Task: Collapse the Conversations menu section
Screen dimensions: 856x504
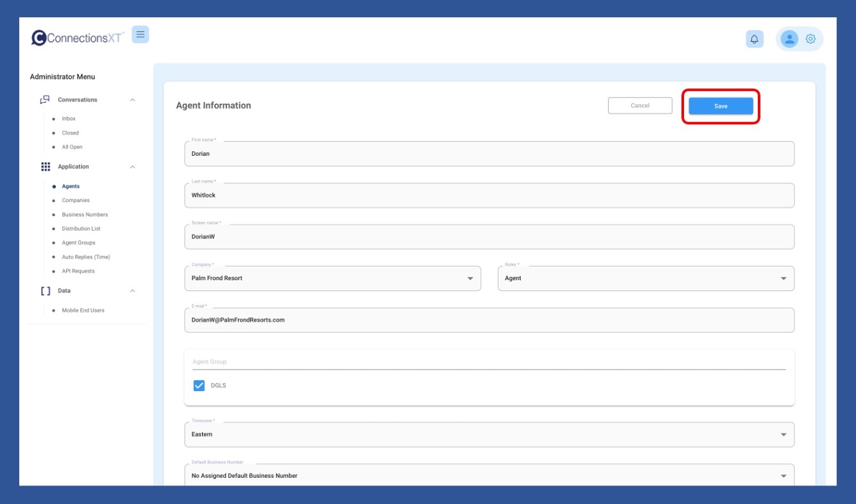Action: click(132, 100)
